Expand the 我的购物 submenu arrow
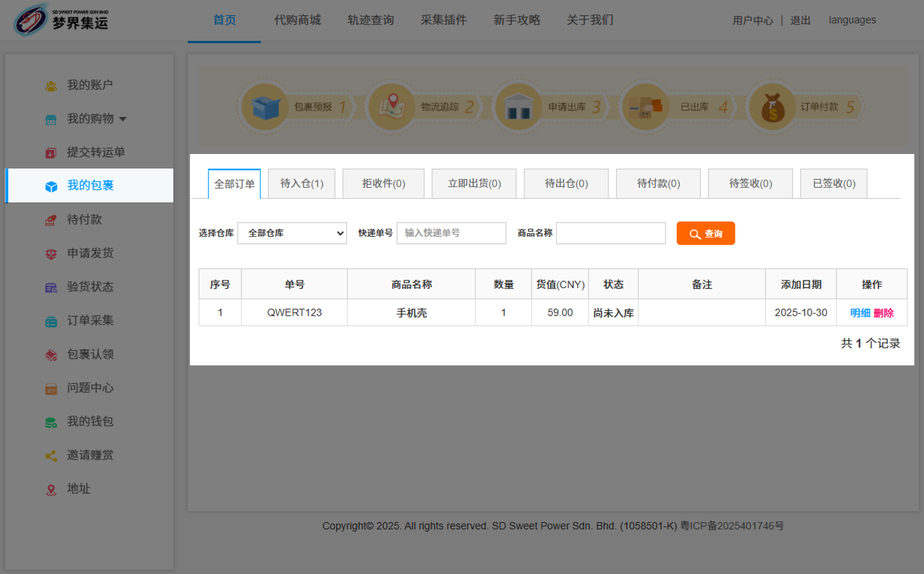Image resolution: width=924 pixels, height=574 pixels. pos(123,119)
